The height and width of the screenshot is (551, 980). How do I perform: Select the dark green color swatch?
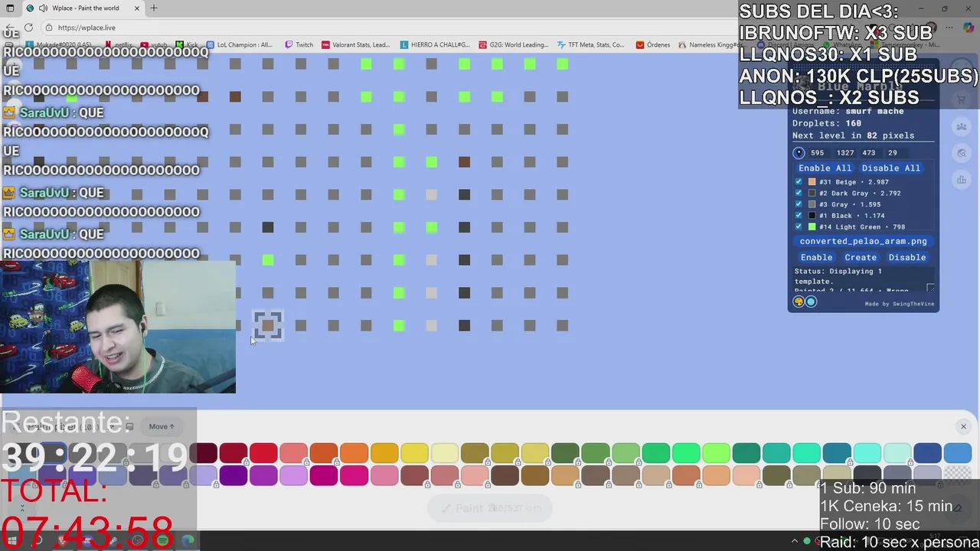click(565, 453)
